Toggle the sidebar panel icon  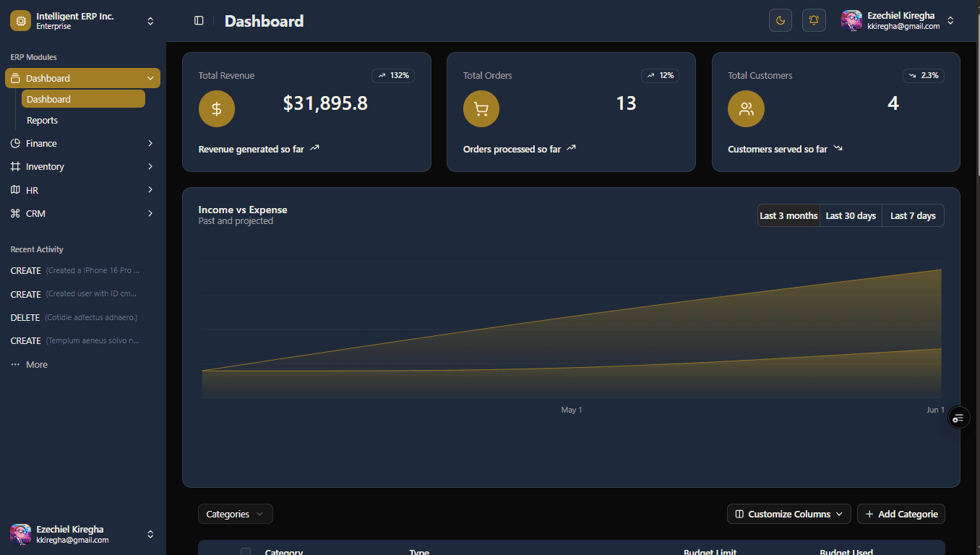(199, 21)
